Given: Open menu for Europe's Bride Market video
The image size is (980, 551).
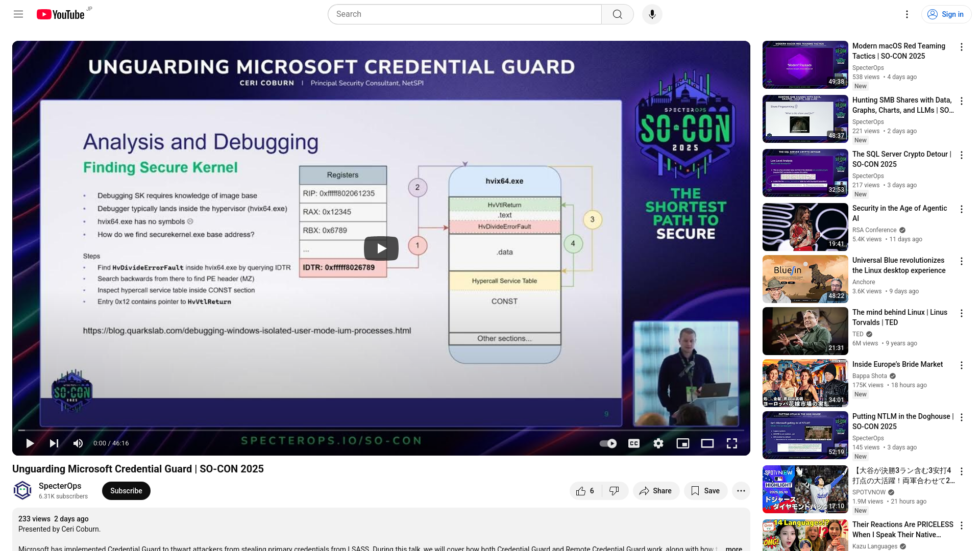Looking at the screenshot, I should point(962,365).
